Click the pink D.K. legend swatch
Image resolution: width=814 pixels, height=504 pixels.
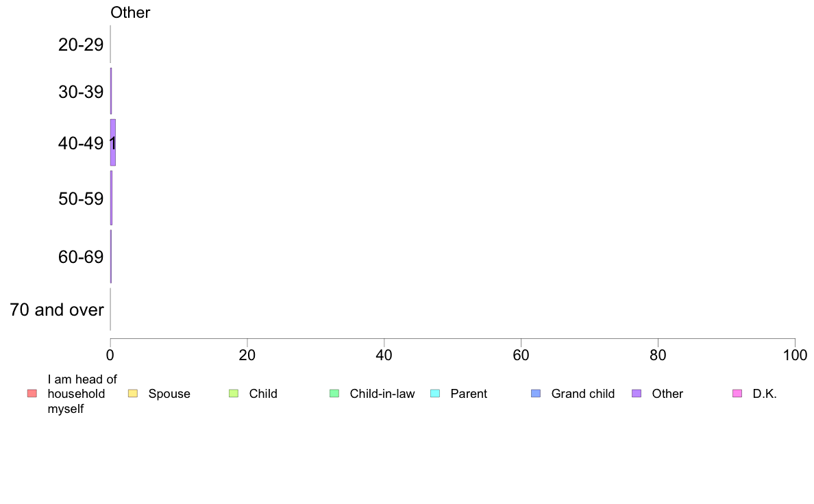point(737,394)
